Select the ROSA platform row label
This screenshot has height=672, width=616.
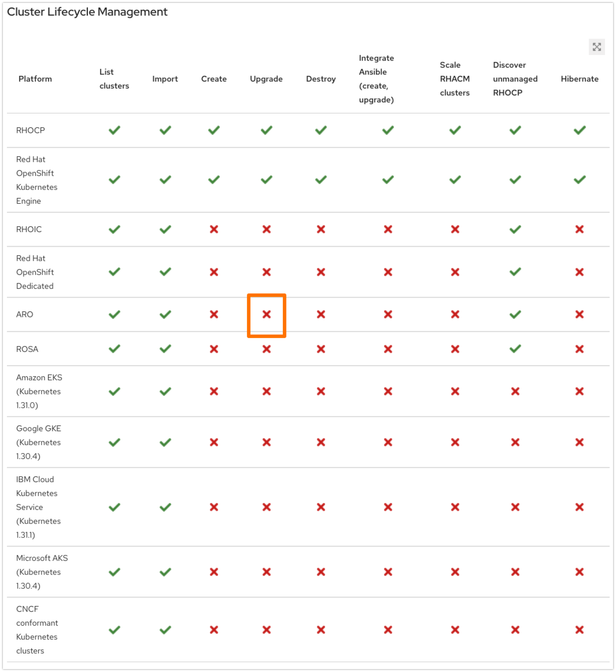tap(27, 349)
